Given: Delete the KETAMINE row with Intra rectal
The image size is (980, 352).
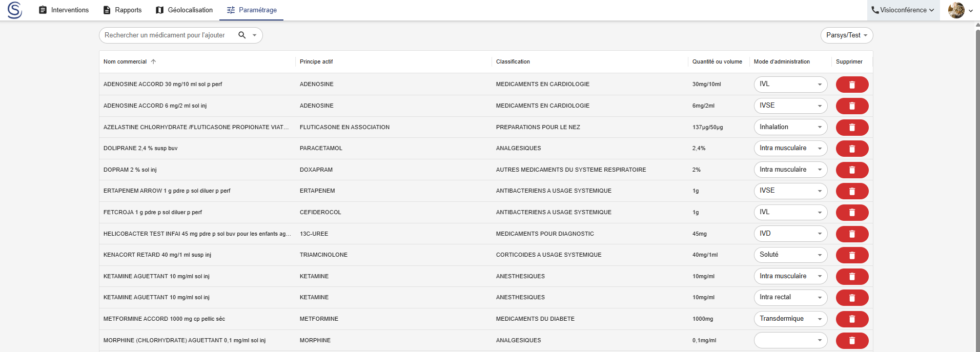Looking at the screenshot, I should (852, 298).
